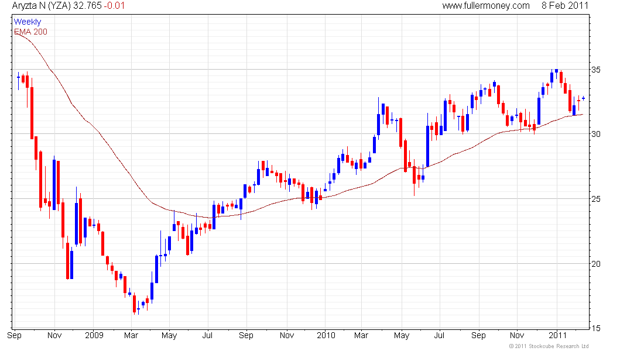Click the 'May' label right of 2010
This screenshot has height=351, width=644.
pyautogui.click(x=402, y=335)
